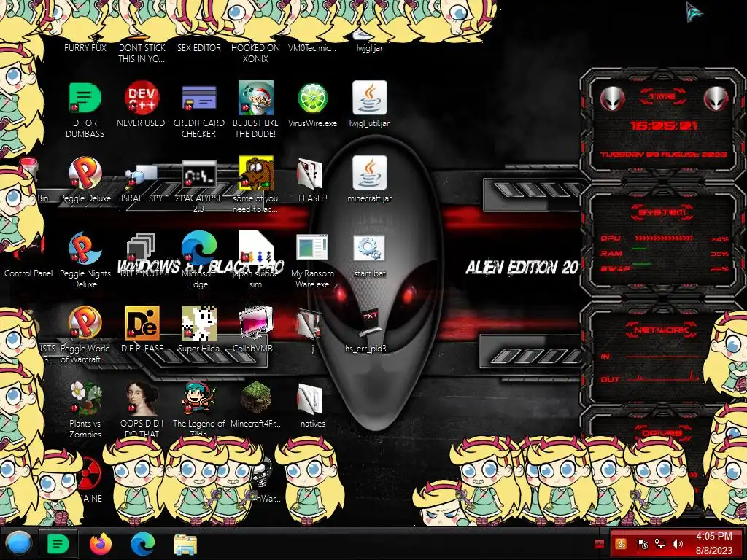The width and height of the screenshot is (747, 560).
Task: Open the Dev C++ NEVER USED! shortcut
Action: pyautogui.click(x=142, y=98)
